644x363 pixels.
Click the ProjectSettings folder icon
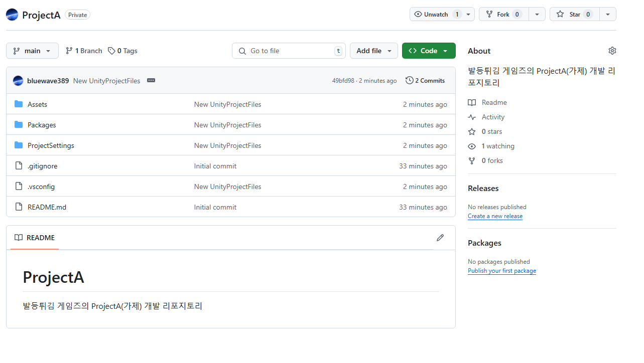pyautogui.click(x=19, y=145)
